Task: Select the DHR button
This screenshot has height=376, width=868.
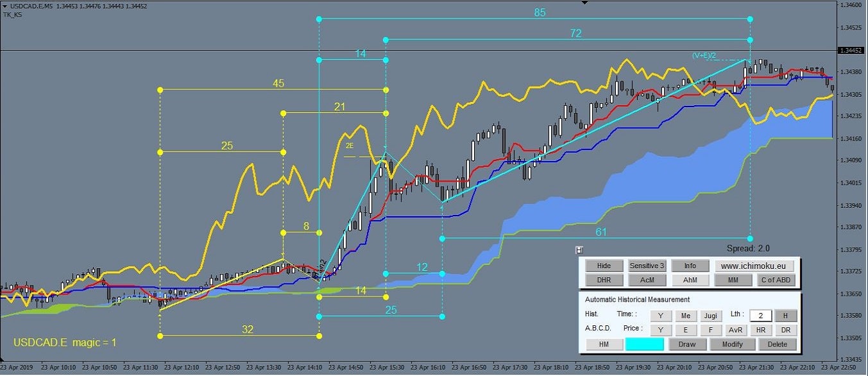Action: click(604, 280)
